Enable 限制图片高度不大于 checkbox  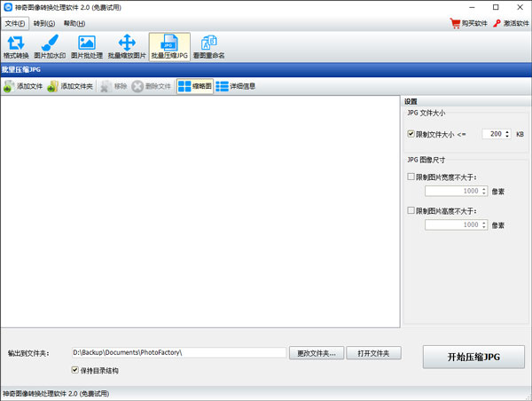click(x=411, y=210)
